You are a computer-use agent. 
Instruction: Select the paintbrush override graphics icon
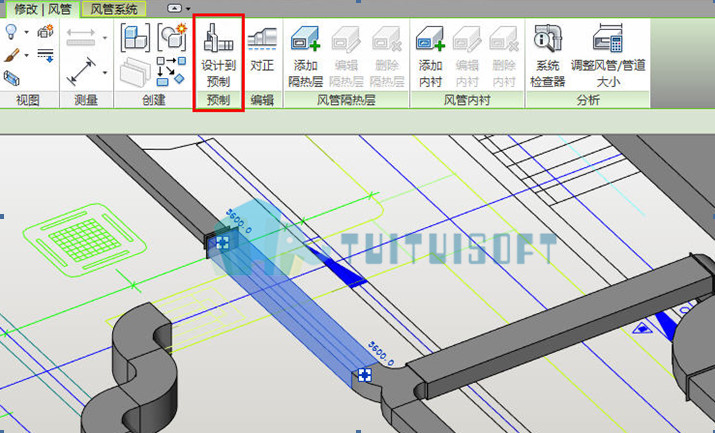[11, 55]
